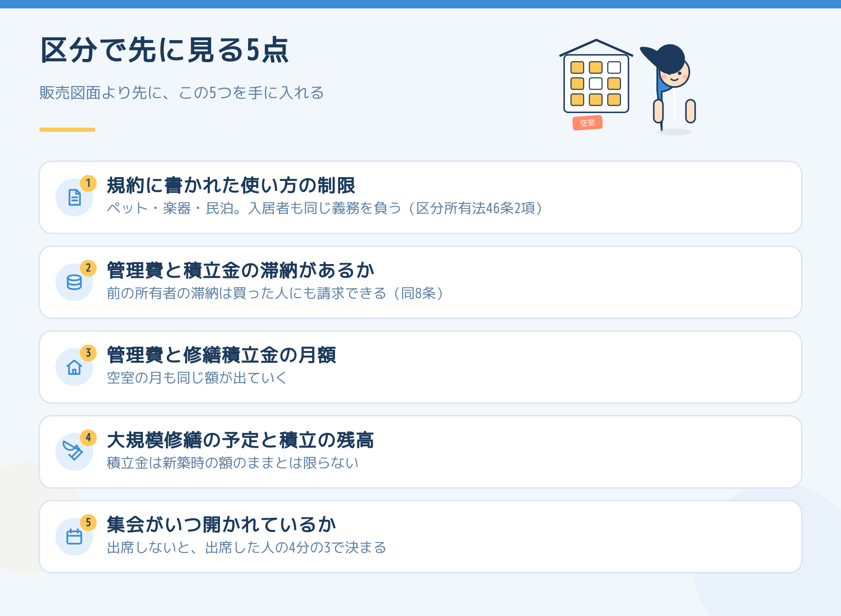
Task: Select the title 管理費と修繕積立金の月額
Action: coord(221,355)
